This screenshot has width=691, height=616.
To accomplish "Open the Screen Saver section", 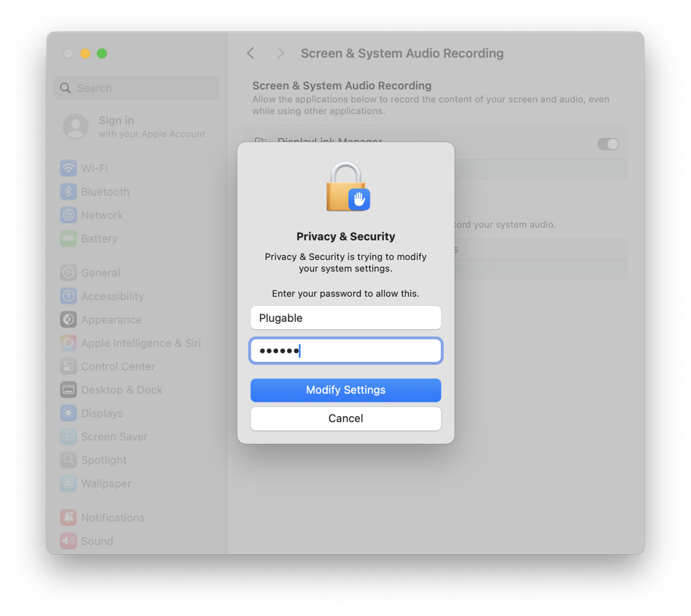I will click(68, 436).
